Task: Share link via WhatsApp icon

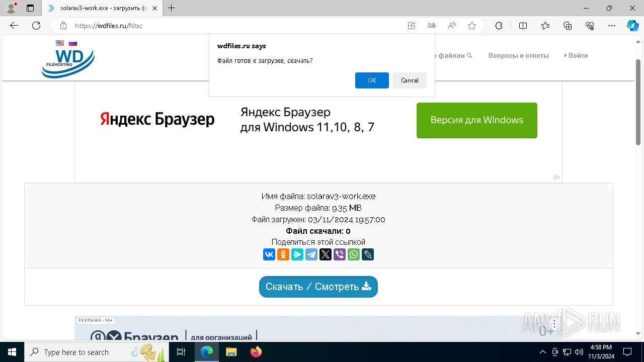Action: click(x=354, y=254)
